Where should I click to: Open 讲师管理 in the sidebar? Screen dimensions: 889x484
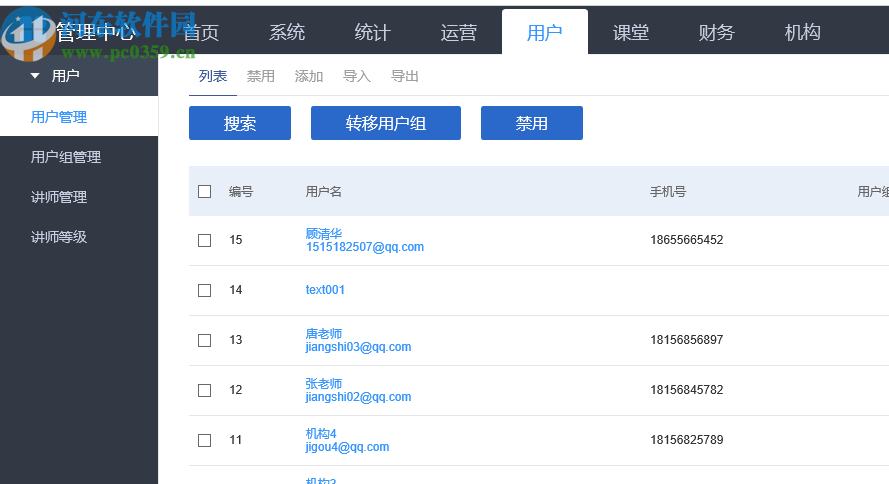(59, 197)
